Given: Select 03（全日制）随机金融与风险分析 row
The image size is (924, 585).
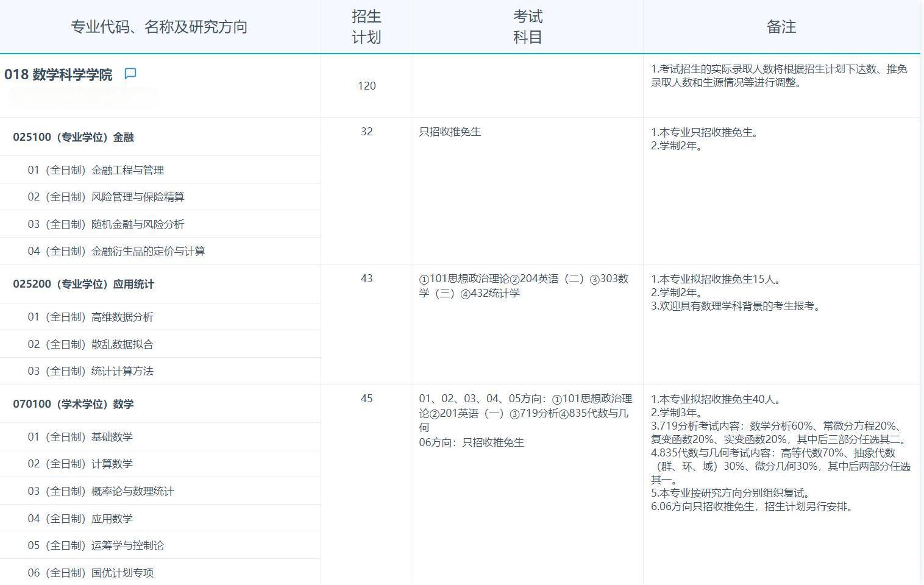Looking at the screenshot, I should (107, 224).
